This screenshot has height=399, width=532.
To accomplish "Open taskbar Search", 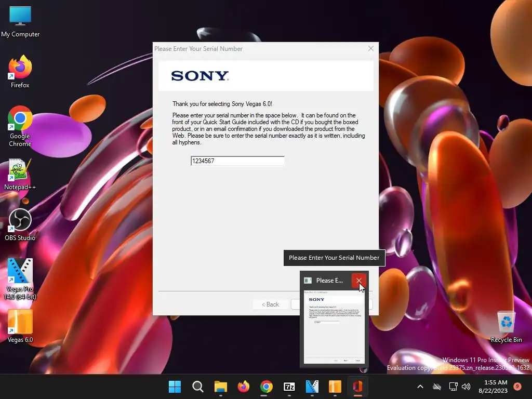I will (197, 387).
